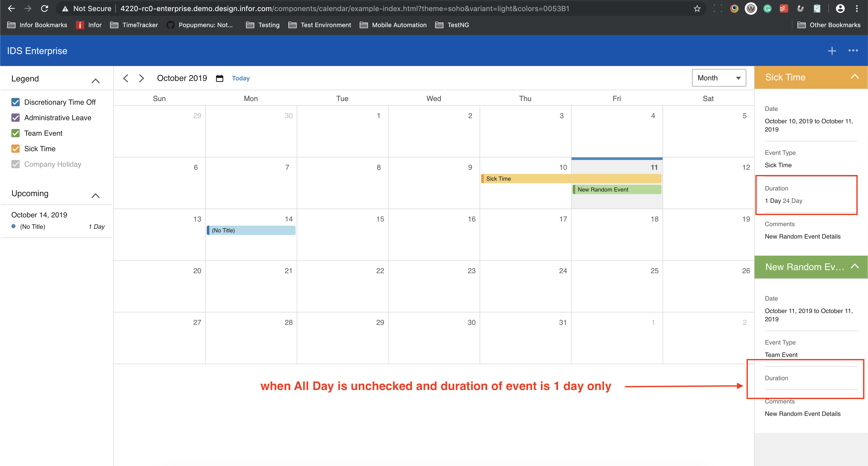Open the header more actions ellipsis
The height and width of the screenshot is (466, 868).
(853, 51)
